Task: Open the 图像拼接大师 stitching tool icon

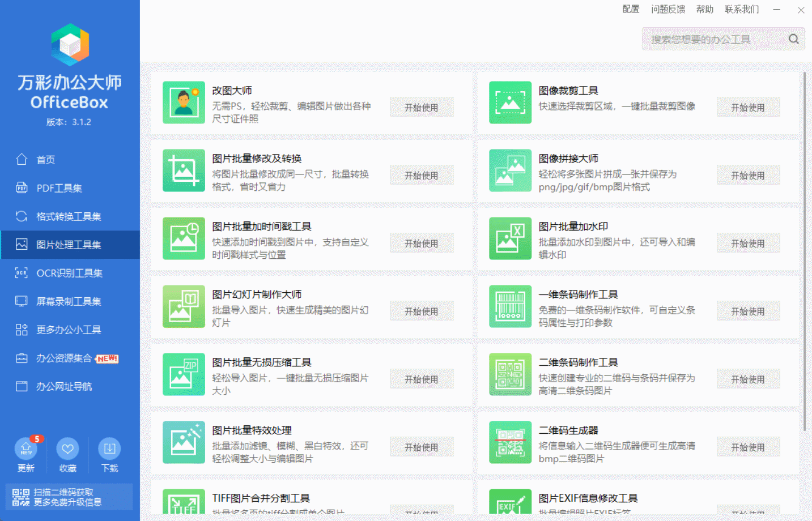Action: click(x=510, y=170)
